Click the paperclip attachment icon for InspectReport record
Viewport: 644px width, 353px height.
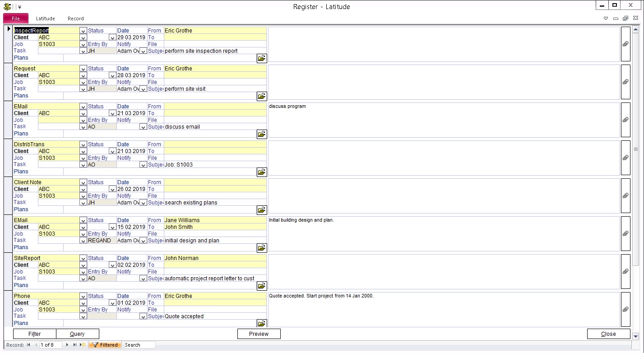[x=625, y=44]
